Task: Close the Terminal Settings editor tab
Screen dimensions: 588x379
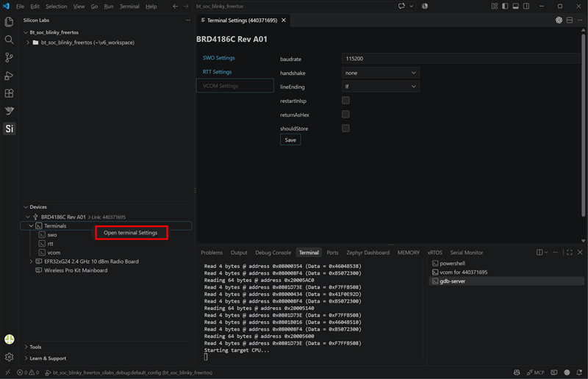Action: 284,21
